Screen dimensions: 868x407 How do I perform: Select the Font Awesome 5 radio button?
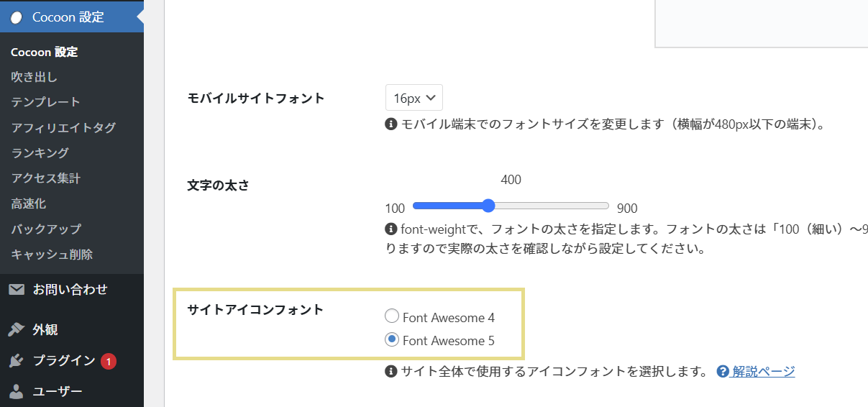(392, 340)
